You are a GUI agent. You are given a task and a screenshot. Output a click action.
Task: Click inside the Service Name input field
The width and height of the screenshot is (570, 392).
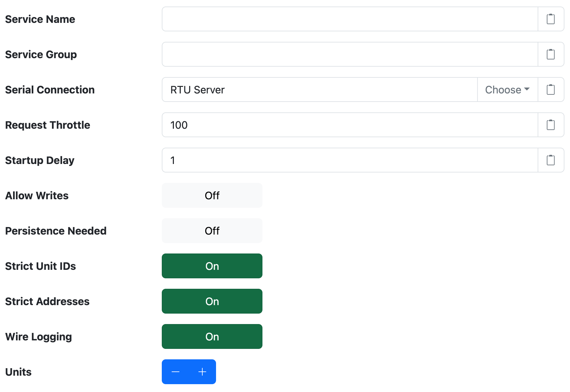327,19
